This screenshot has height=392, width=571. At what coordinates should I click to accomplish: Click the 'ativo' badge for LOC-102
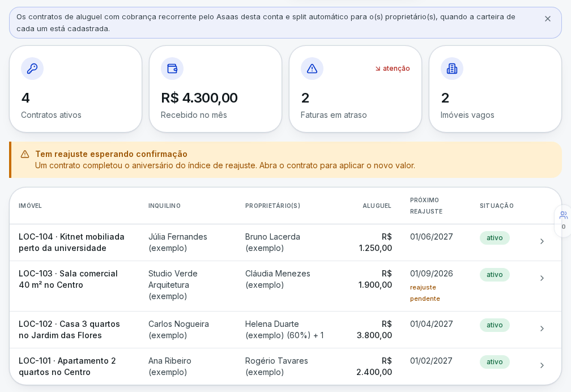pos(495,325)
